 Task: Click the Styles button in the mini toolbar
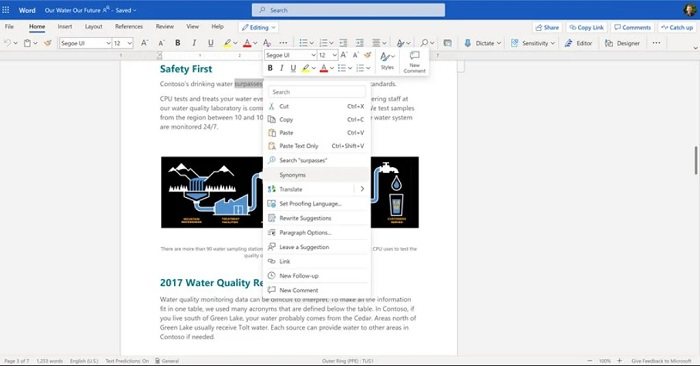coord(387,61)
